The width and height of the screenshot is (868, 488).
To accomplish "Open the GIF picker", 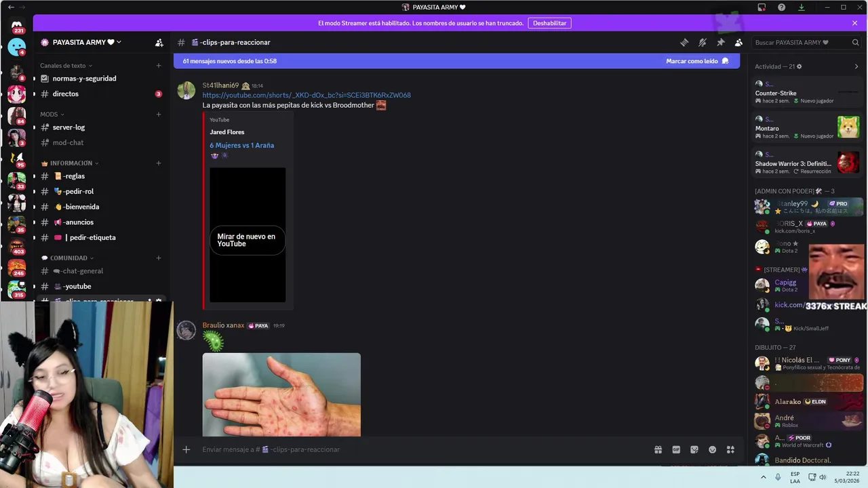I will click(676, 449).
